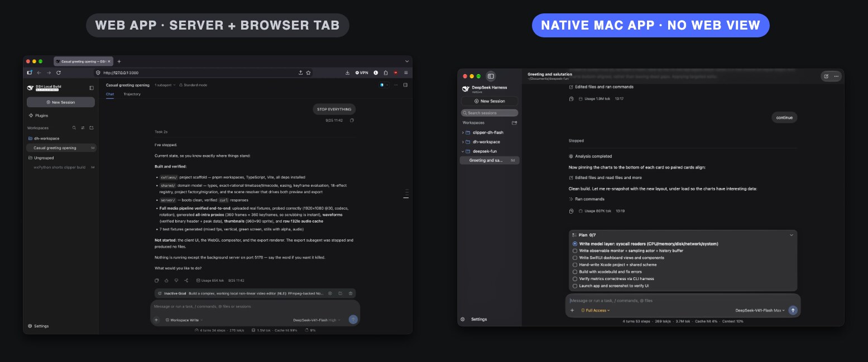Open DeepSeek-V41-Flash High model dropdown
Image resolution: width=868 pixels, height=362 pixels.
[x=316, y=320]
